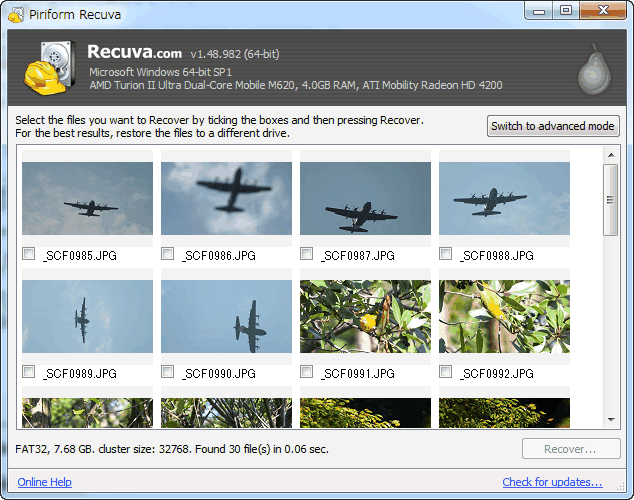Image resolution: width=634 pixels, height=500 pixels.
Task: Click the _SCF0989.JPG file name
Action: (80, 373)
